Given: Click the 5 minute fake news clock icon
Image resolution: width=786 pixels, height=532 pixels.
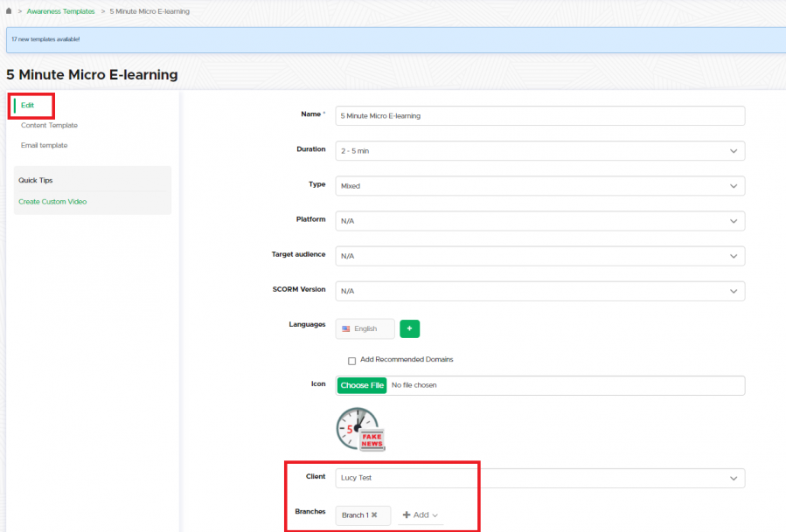Looking at the screenshot, I should click(x=359, y=429).
